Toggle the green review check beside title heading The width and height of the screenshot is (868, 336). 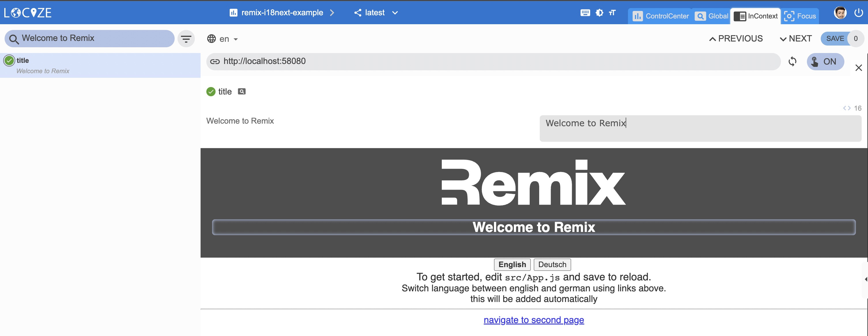click(211, 92)
